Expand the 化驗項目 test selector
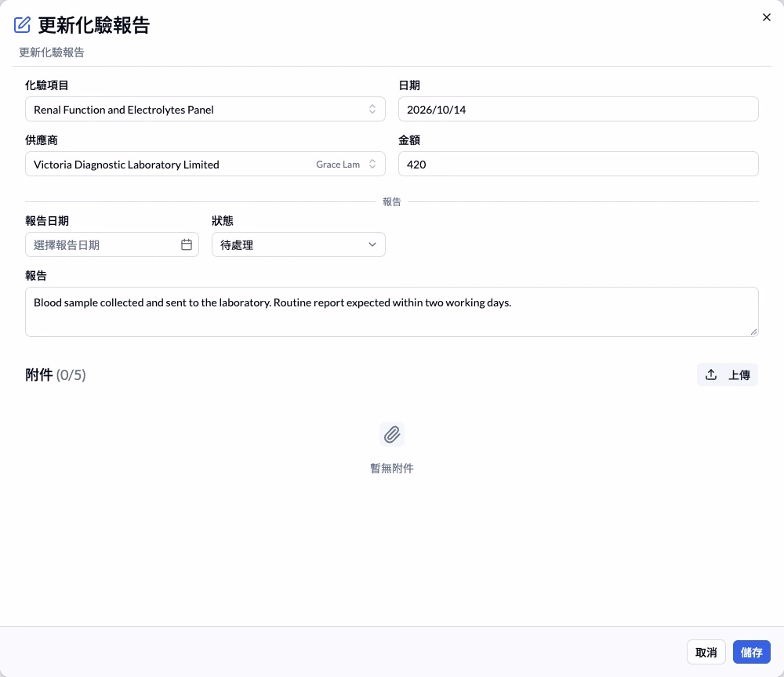This screenshot has width=784, height=677. [205, 110]
